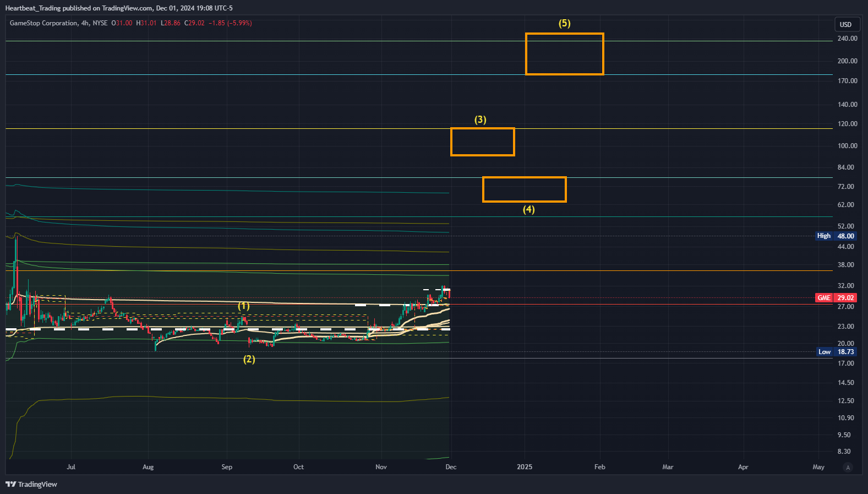Click the 72.00 price axis label
Viewport: 868px width, 494px height.
tap(845, 187)
